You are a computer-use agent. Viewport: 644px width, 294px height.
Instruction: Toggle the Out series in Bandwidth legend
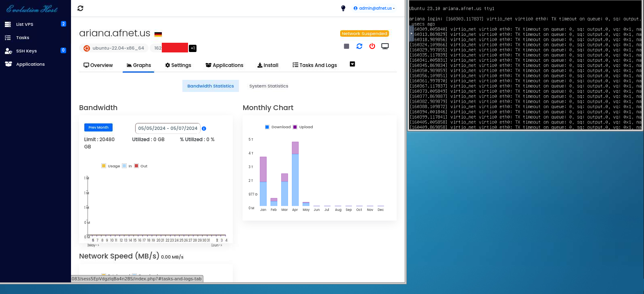click(141, 166)
